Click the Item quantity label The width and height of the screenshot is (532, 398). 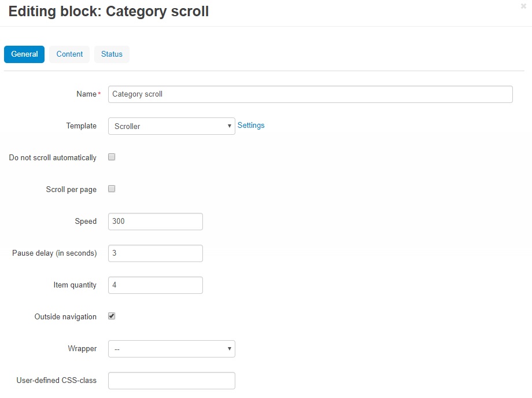pyautogui.click(x=75, y=285)
